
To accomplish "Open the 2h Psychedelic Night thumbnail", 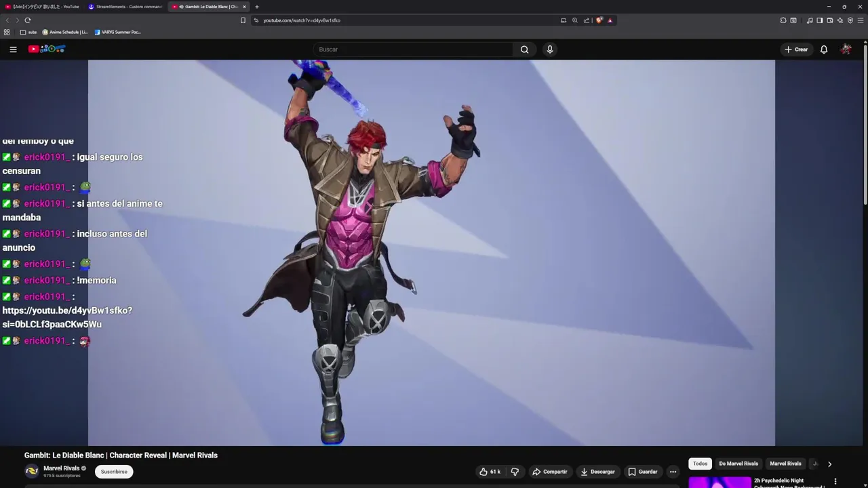I will point(720,483).
